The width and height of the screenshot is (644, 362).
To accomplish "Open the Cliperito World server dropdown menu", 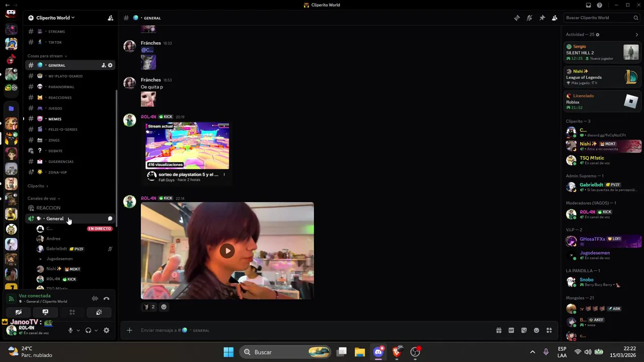I will pos(55,18).
